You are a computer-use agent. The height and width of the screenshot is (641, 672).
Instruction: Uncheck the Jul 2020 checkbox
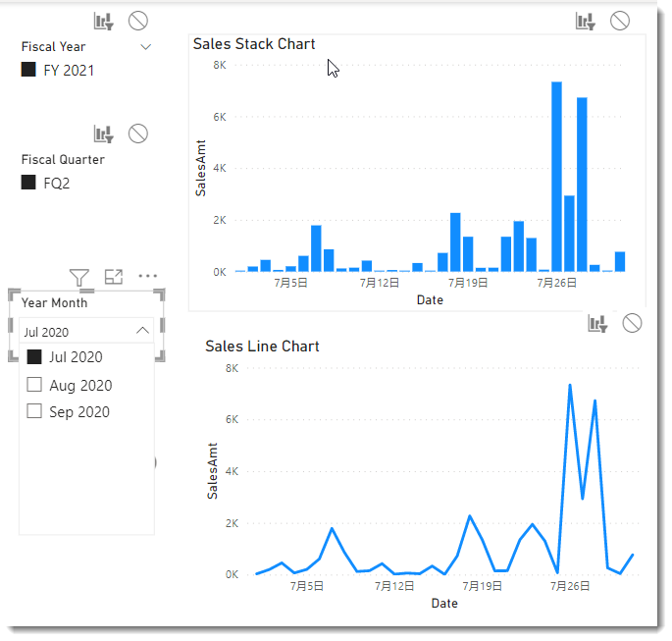pos(34,356)
